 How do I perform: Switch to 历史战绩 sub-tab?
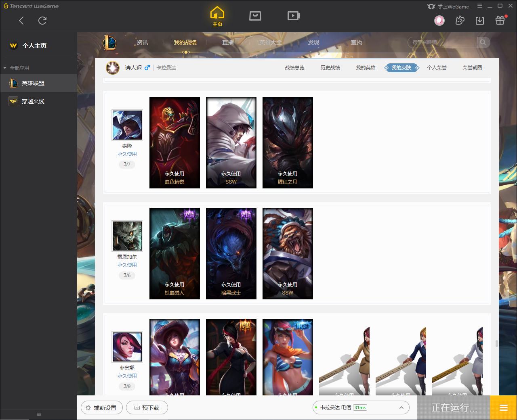tap(330, 68)
